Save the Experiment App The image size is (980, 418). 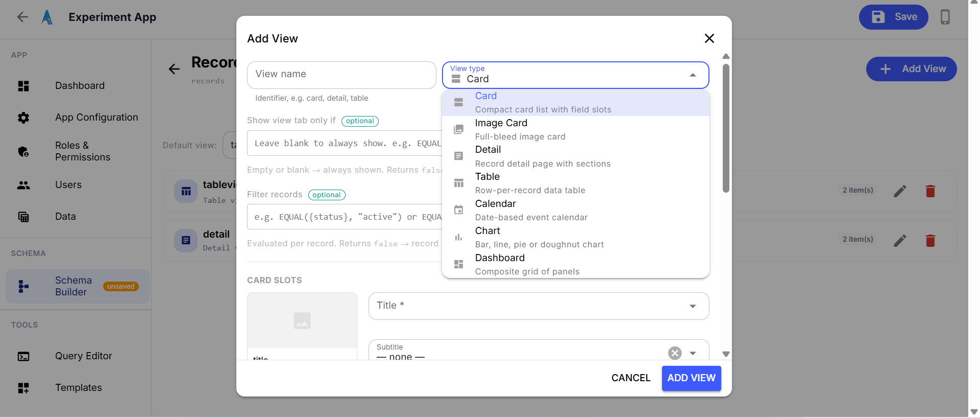(894, 17)
